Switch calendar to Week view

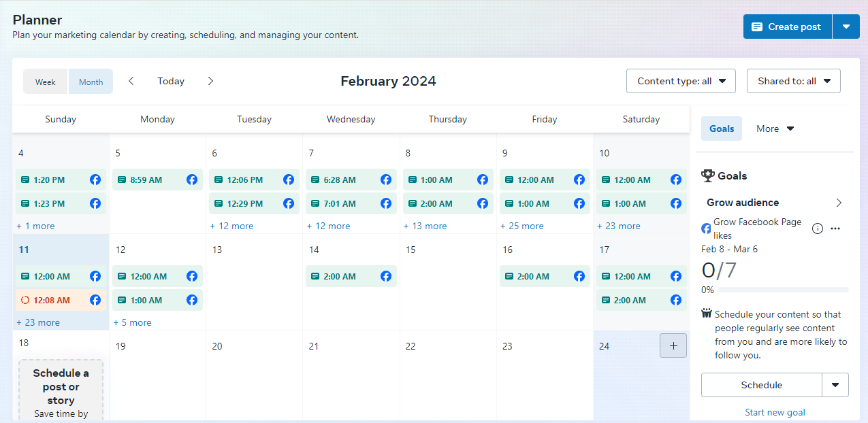click(x=46, y=82)
